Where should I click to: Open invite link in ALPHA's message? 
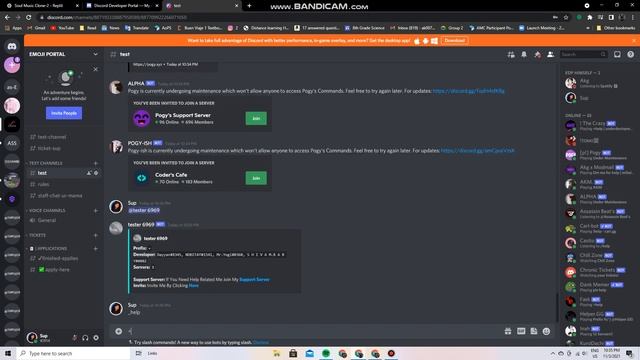tap(469, 91)
